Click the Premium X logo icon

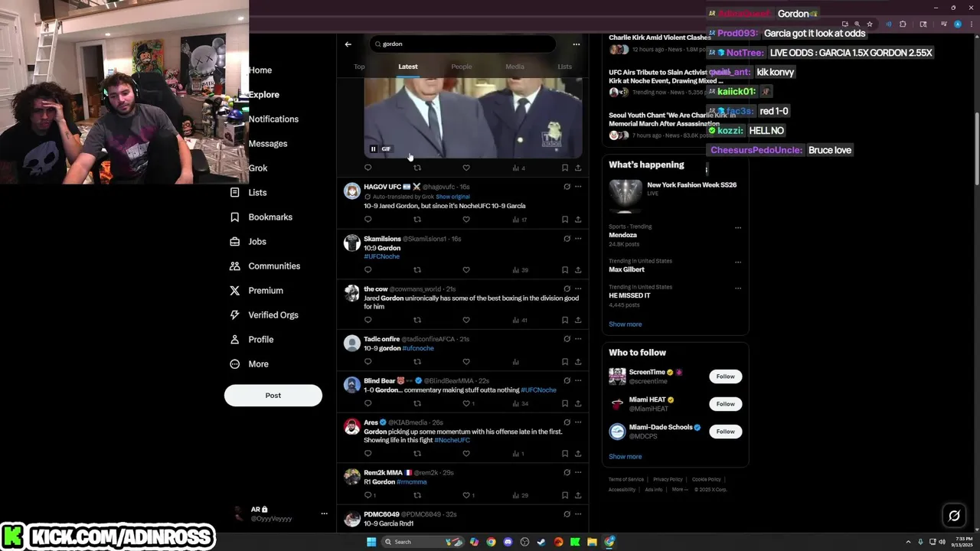tap(235, 291)
